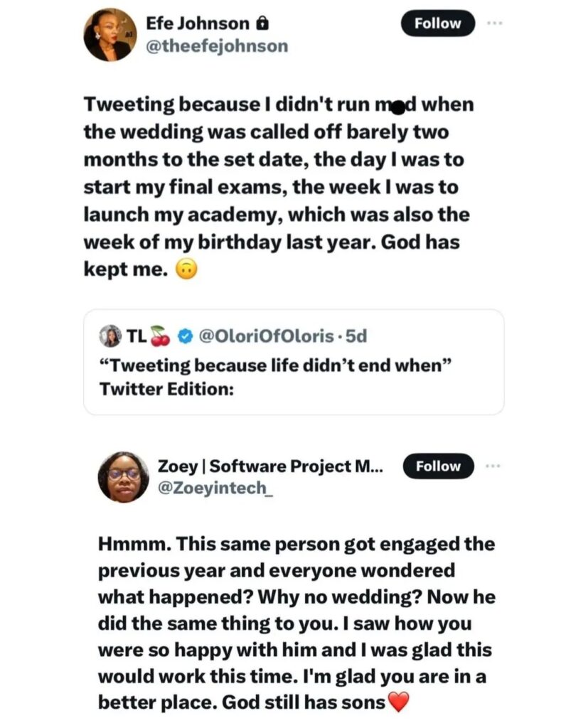Screen dimensions: 588x728
Task: Click Zoey's profile picture
Action: tap(123, 476)
